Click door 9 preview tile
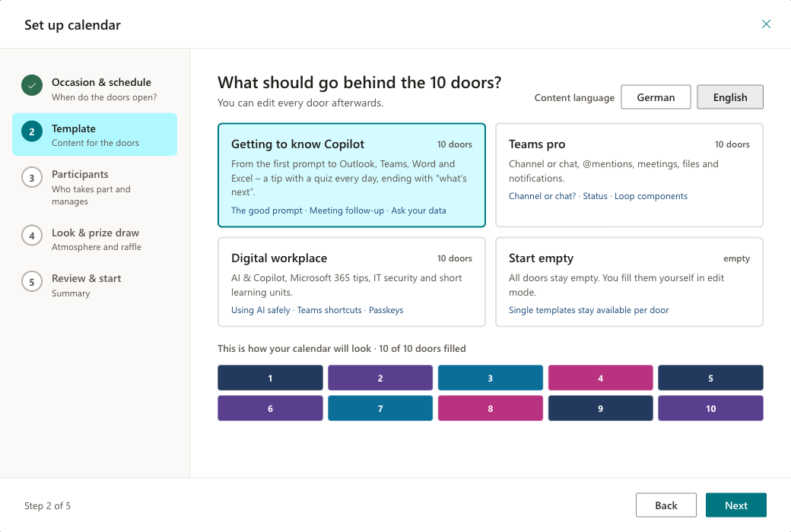The width and height of the screenshot is (791, 532). click(x=600, y=408)
